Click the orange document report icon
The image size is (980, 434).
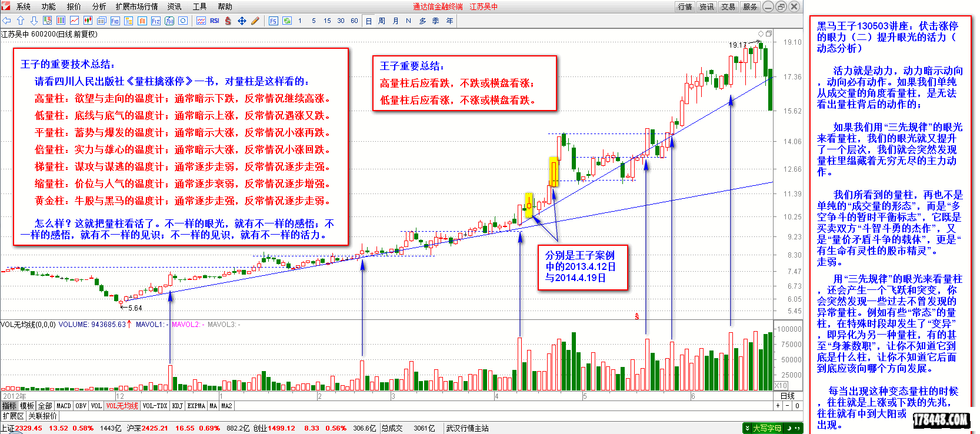pyautogui.click(x=142, y=21)
